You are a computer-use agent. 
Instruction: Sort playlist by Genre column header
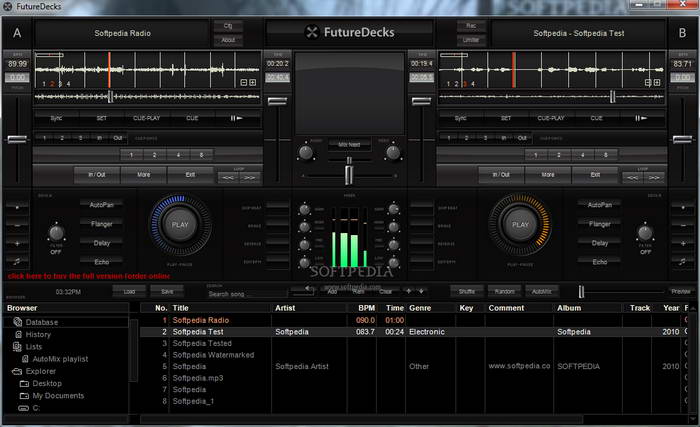431,308
